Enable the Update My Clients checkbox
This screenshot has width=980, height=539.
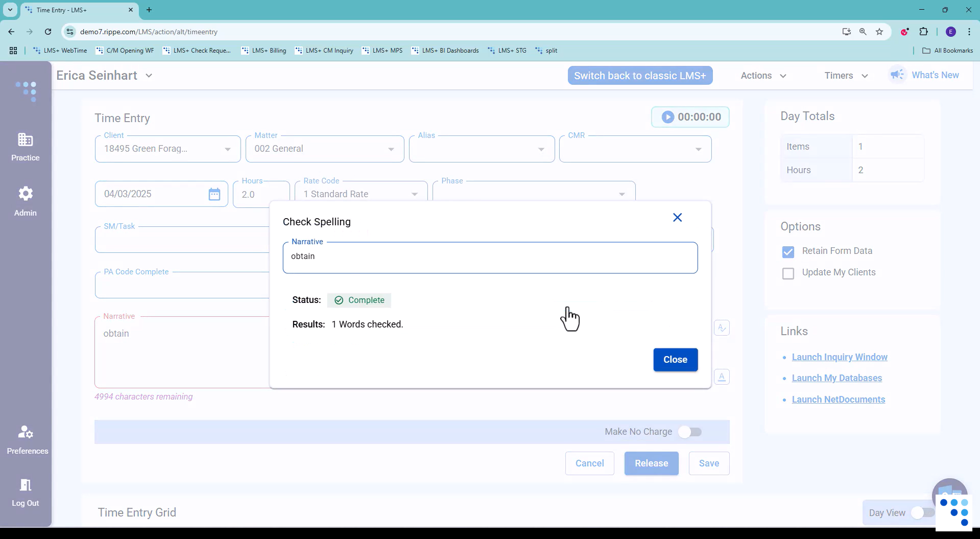tap(788, 273)
